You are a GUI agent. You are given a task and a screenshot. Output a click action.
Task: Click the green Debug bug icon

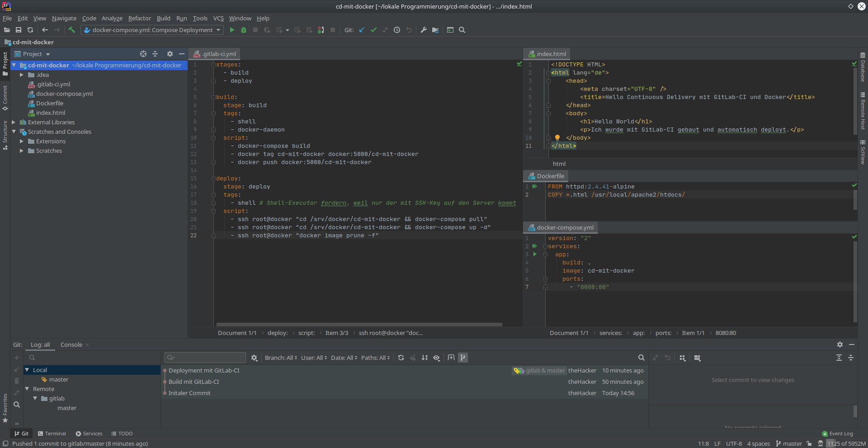[x=244, y=30]
